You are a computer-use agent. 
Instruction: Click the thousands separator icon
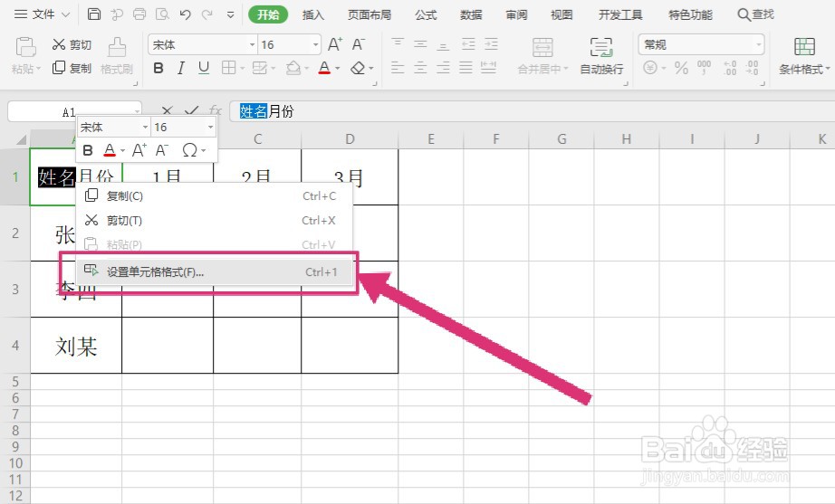(704, 68)
